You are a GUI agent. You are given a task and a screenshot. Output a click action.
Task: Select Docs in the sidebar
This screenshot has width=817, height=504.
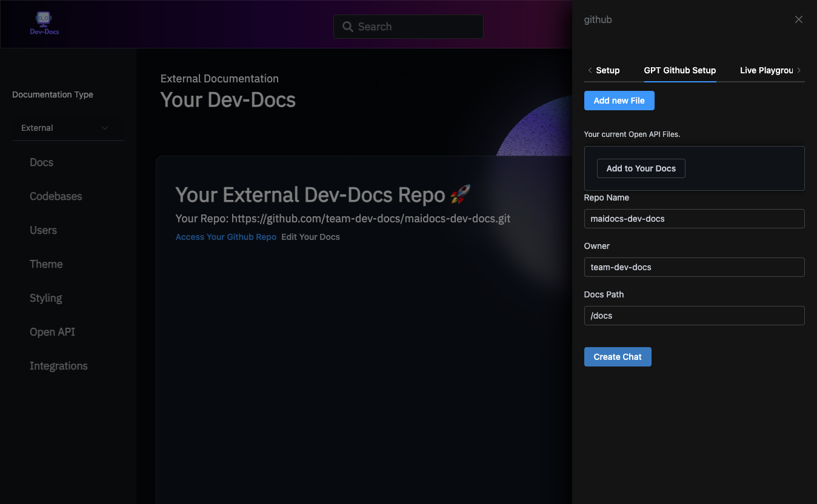tap(41, 162)
